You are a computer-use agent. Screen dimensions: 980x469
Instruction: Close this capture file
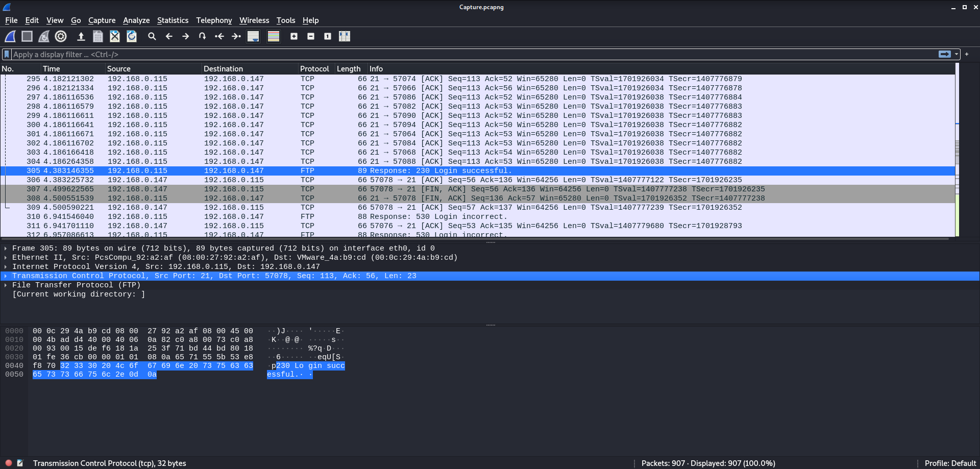[x=115, y=36]
